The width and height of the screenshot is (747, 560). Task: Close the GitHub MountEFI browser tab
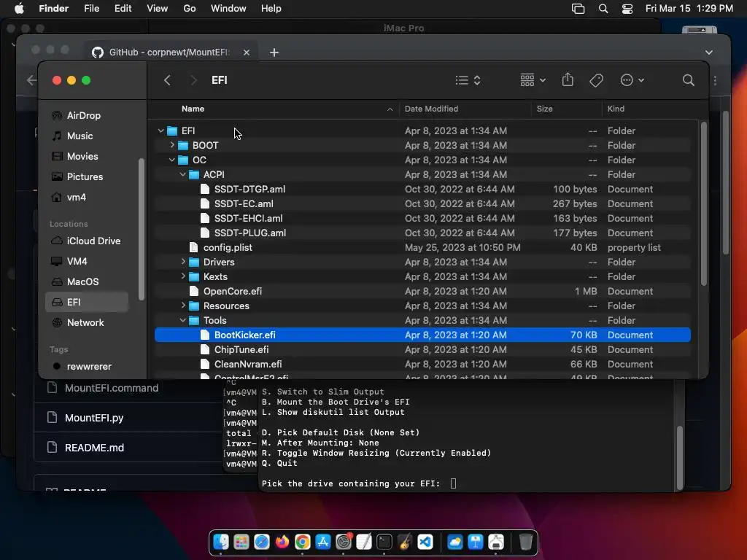click(x=247, y=52)
